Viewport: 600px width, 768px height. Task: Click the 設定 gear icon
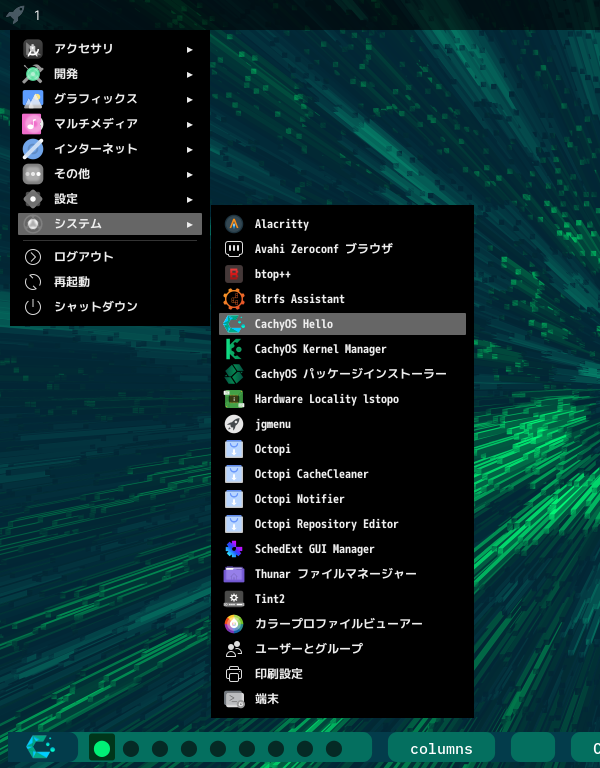(x=33, y=199)
